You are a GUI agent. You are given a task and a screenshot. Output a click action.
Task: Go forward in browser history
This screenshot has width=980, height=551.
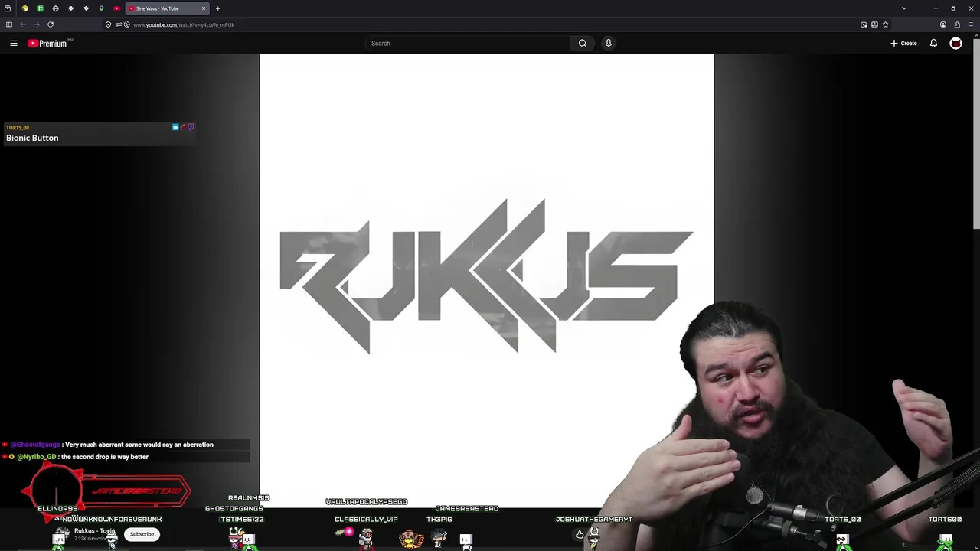pyautogui.click(x=37, y=24)
